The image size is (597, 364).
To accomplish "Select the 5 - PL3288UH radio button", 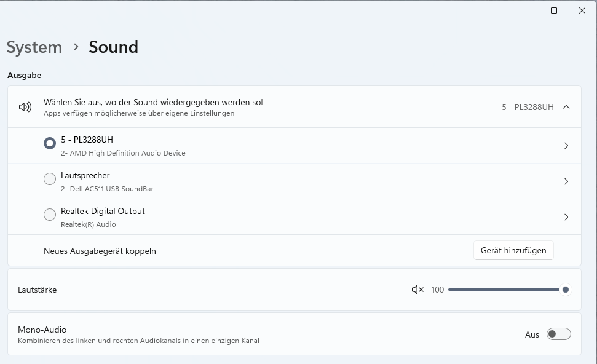I will pyautogui.click(x=49, y=143).
